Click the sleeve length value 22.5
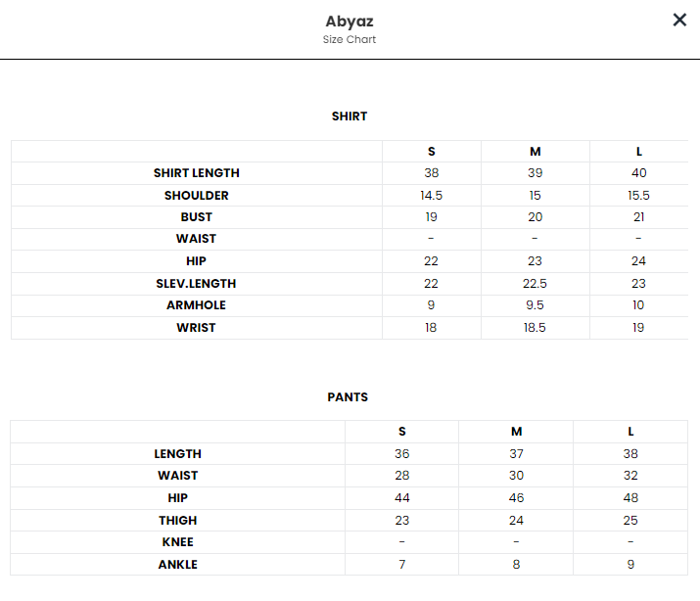The image size is (700, 601). pos(535,284)
